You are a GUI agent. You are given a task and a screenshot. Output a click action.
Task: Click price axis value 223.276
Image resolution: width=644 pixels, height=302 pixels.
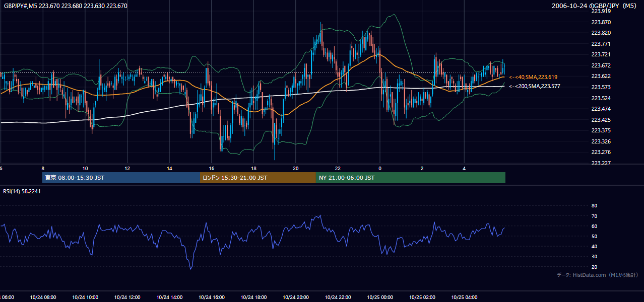pyautogui.click(x=601, y=152)
